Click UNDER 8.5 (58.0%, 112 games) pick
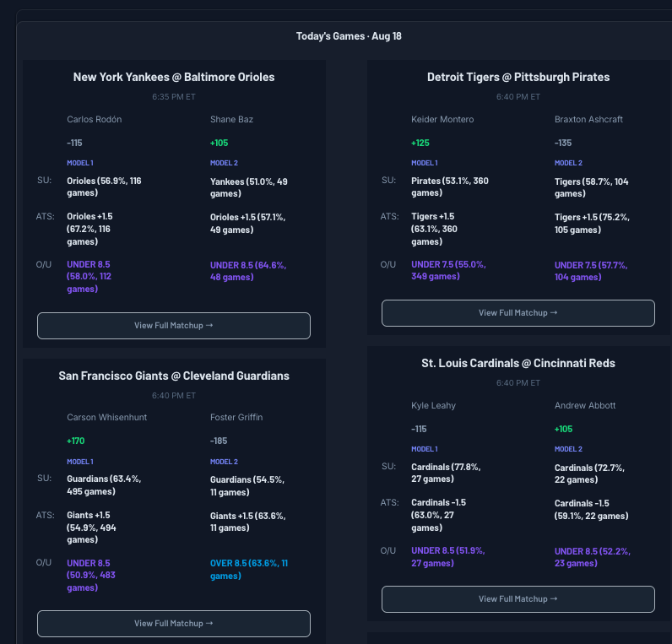Viewport: 672px width, 644px height. pyautogui.click(x=89, y=277)
